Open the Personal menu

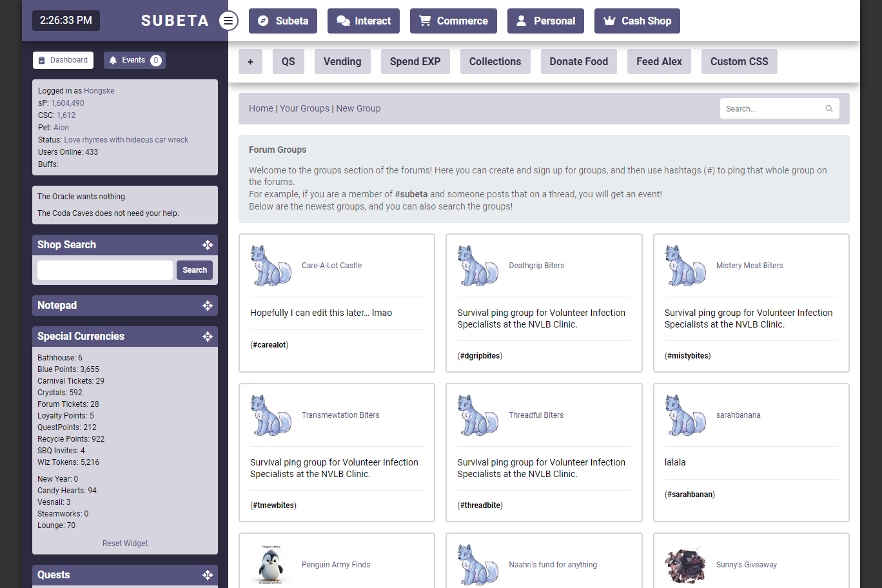[545, 21]
